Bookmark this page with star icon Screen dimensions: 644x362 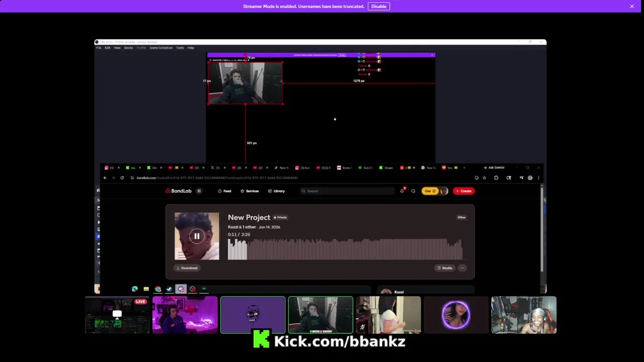(x=484, y=177)
